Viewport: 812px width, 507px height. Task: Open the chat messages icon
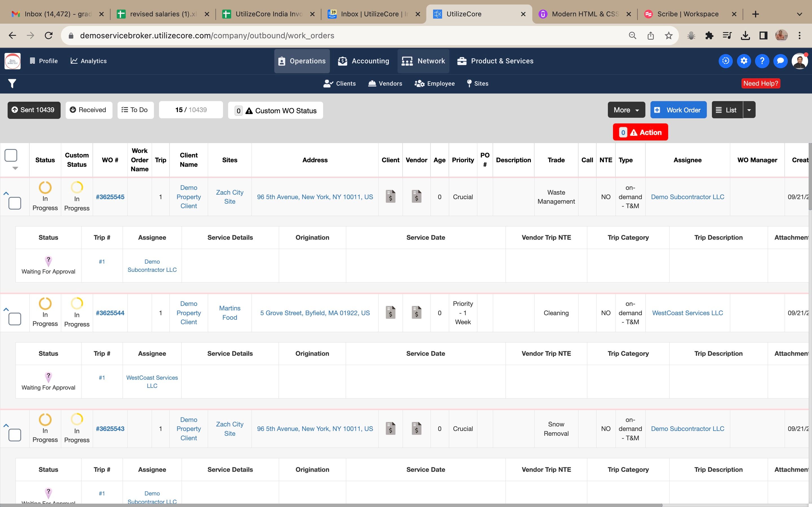click(x=780, y=61)
